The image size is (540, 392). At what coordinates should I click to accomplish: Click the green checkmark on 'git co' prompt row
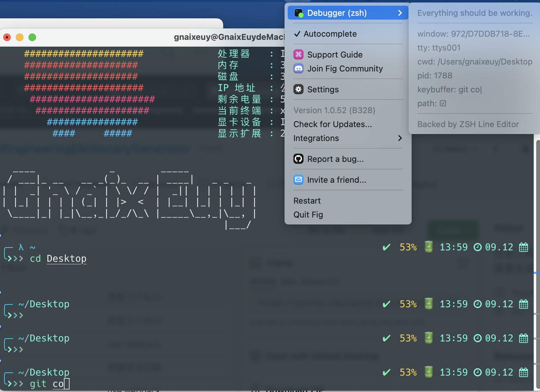coord(386,372)
